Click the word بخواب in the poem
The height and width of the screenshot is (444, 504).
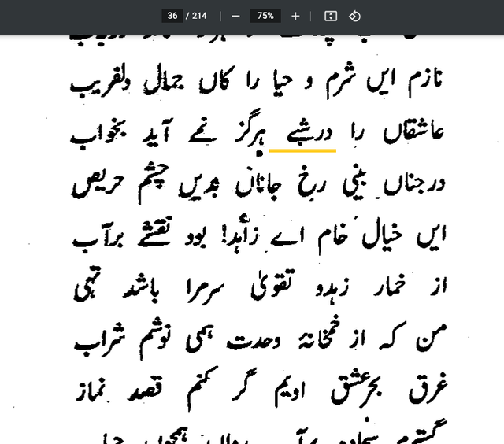(x=98, y=136)
